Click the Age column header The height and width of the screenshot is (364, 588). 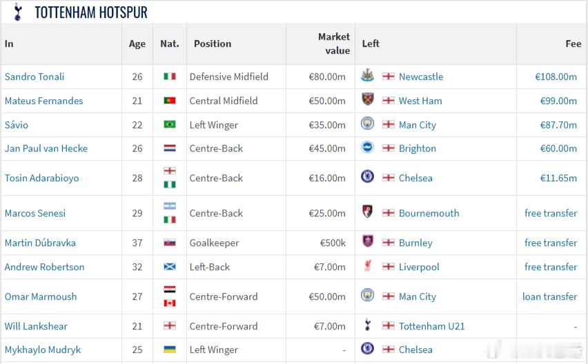(137, 44)
